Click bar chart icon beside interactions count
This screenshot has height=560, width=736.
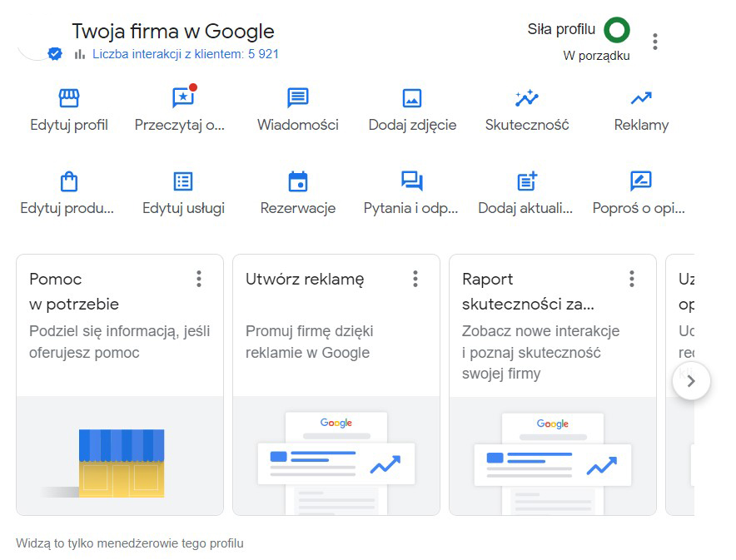(x=80, y=54)
